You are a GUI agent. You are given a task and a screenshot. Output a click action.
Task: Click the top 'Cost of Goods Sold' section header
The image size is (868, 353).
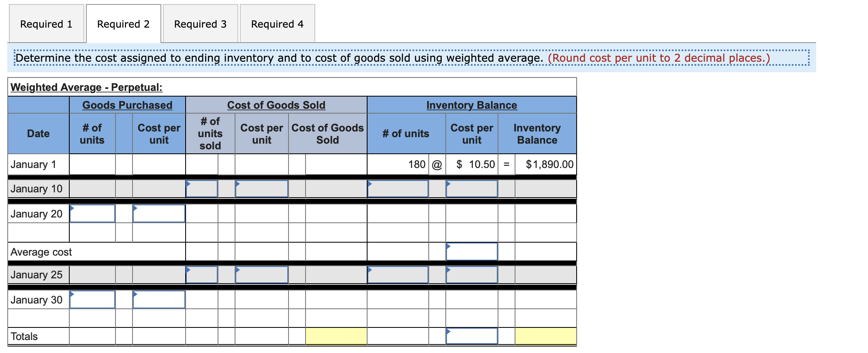point(276,105)
